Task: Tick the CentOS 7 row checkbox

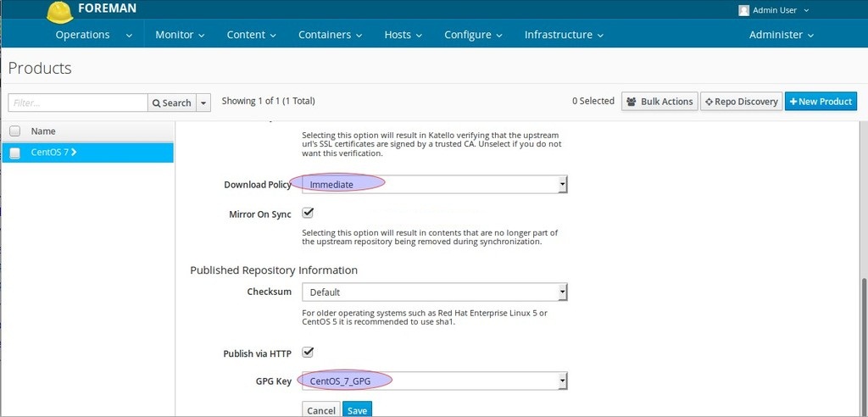Action: [15, 153]
